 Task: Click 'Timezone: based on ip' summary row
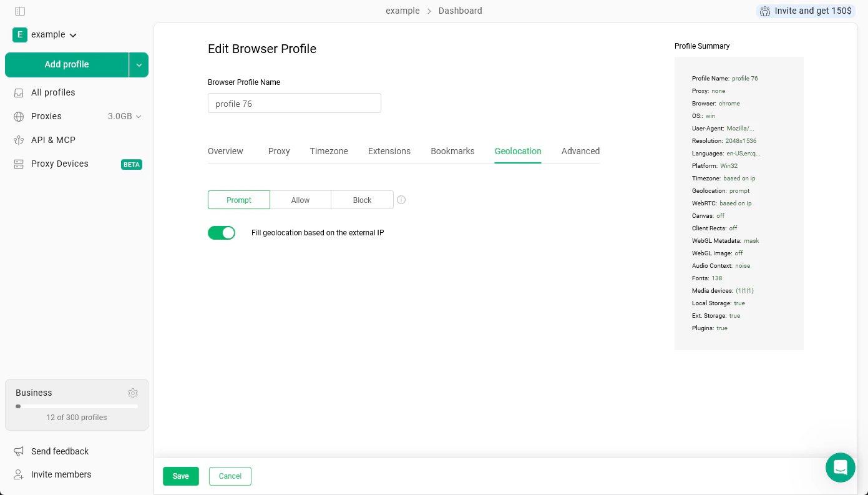click(724, 179)
